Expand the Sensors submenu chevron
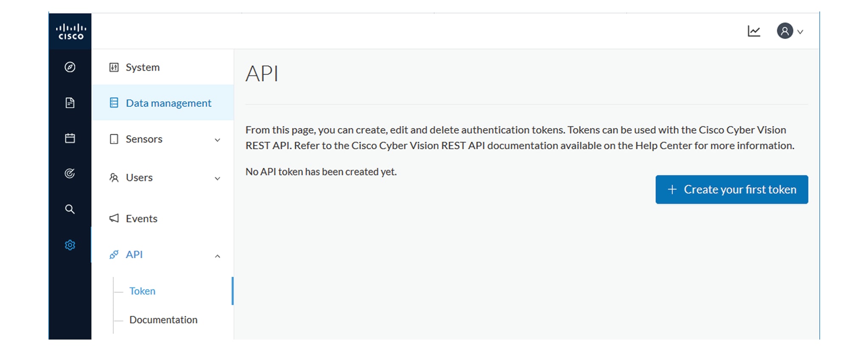 tap(217, 140)
